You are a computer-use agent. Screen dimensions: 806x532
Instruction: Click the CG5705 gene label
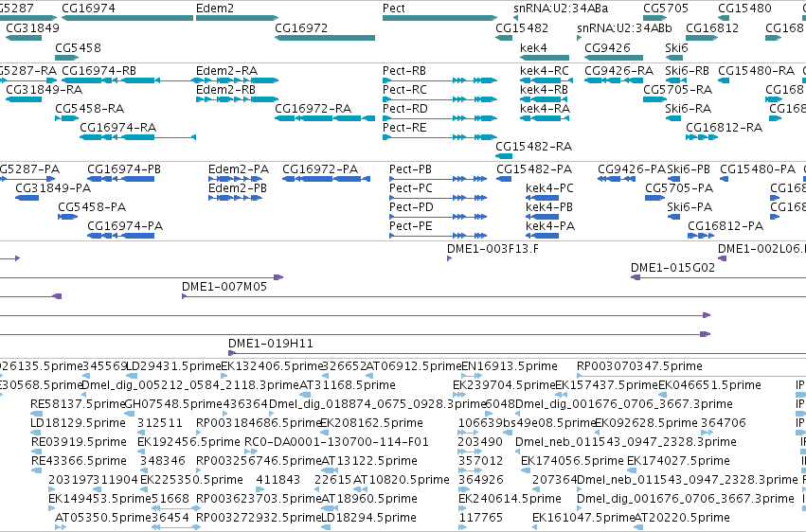(x=666, y=9)
